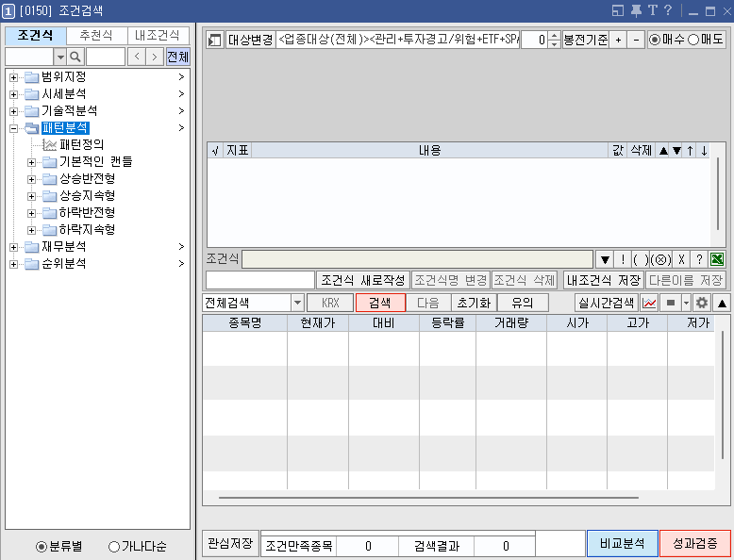
Task: Insert parentheses into the condition formula
Action: (x=641, y=259)
